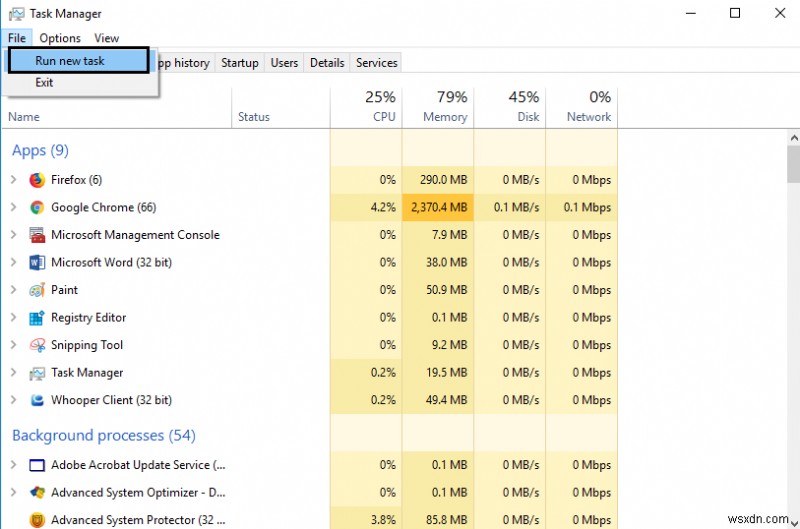This screenshot has width=800, height=529.
Task: Click the Registry Editor icon
Action: 37,318
